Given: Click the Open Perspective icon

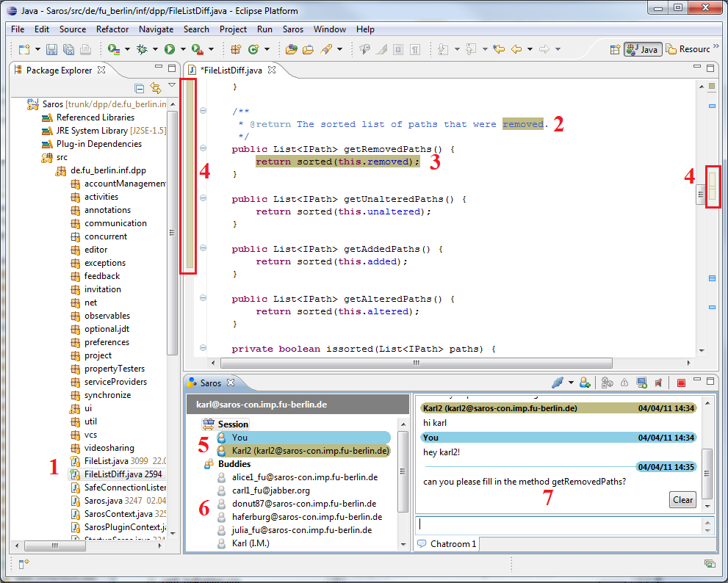Looking at the screenshot, I should pyautogui.click(x=615, y=49).
